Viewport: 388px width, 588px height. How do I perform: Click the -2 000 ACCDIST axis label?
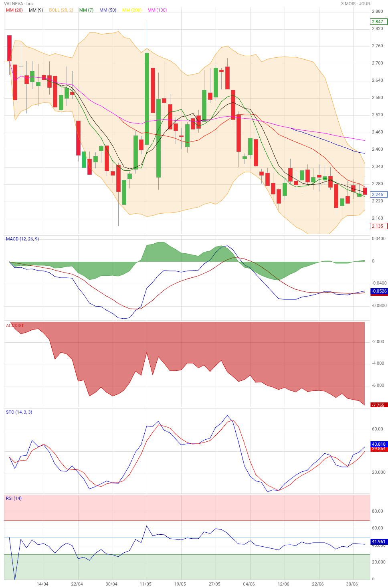[378, 342]
